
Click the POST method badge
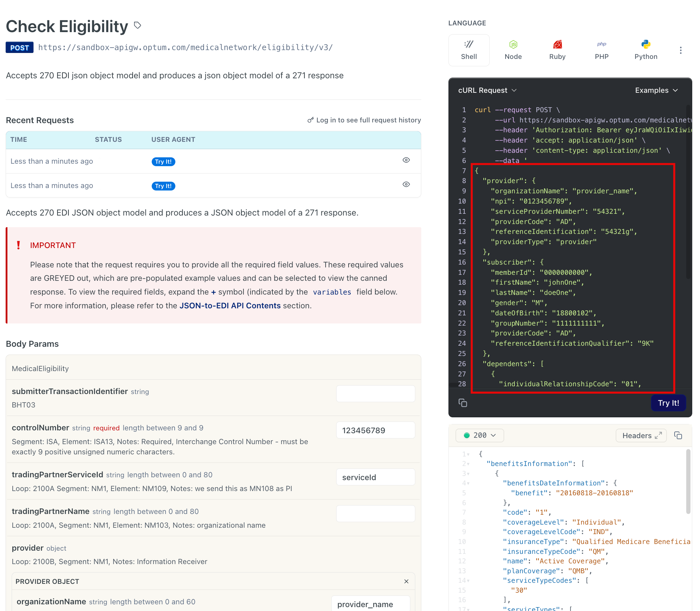click(x=19, y=48)
